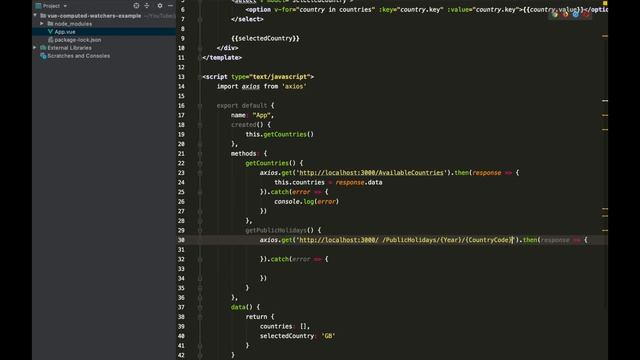Click the AvailableCountries URL string
The height and width of the screenshot is (360, 640).
click(370, 173)
